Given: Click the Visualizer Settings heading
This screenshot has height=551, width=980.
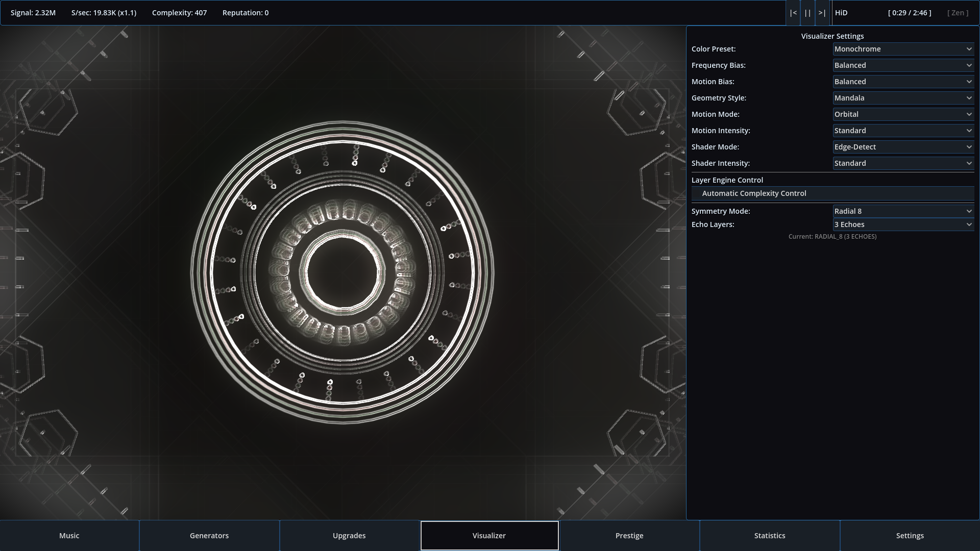Looking at the screenshot, I should pos(832,36).
